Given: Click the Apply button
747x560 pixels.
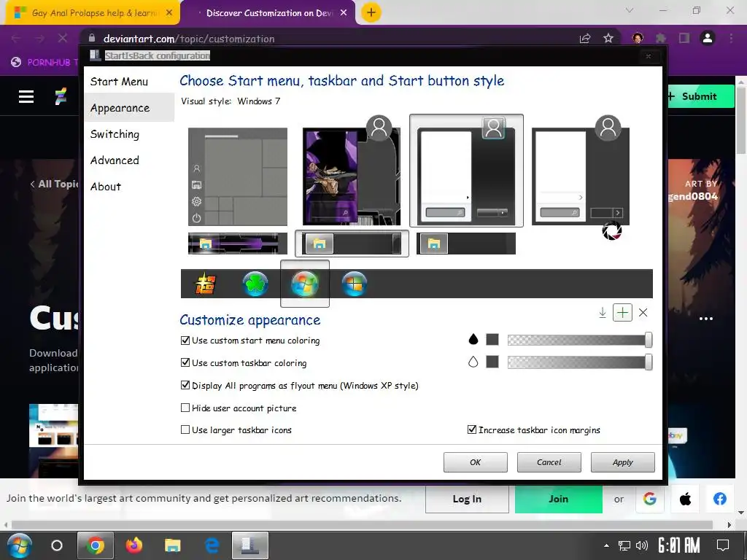Looking at the screenshot, I should tap(623, 462).
